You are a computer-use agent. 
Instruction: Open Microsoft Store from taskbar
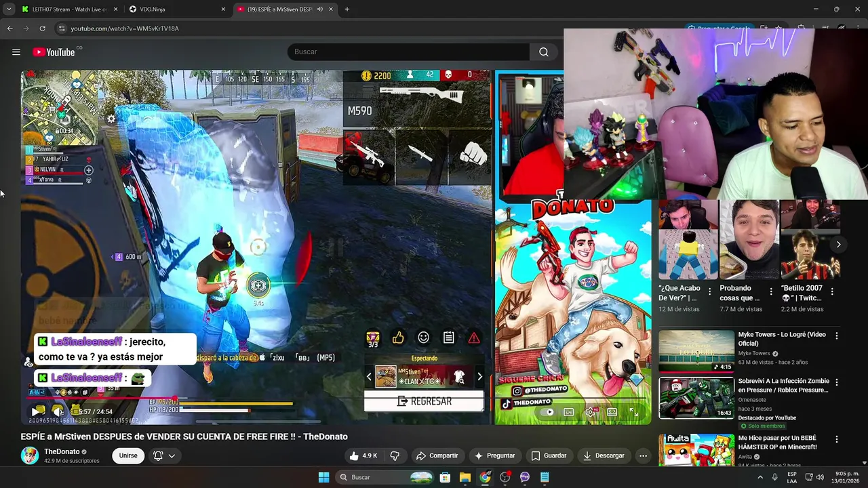445,477
